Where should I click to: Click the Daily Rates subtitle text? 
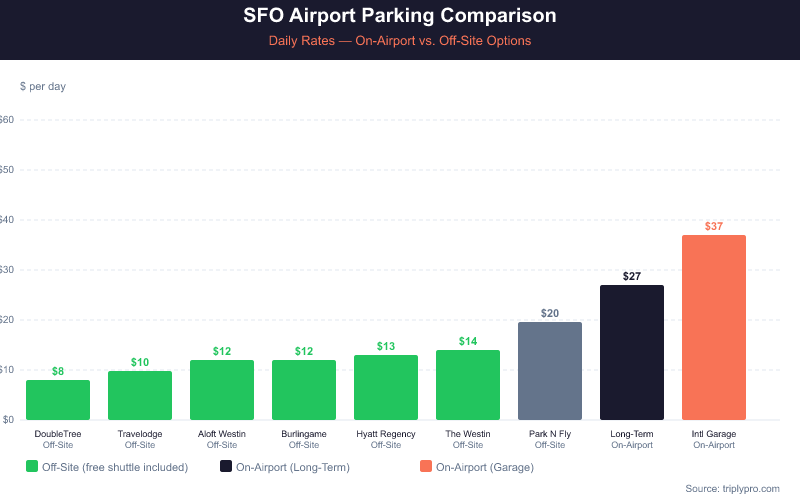point(400,41)
